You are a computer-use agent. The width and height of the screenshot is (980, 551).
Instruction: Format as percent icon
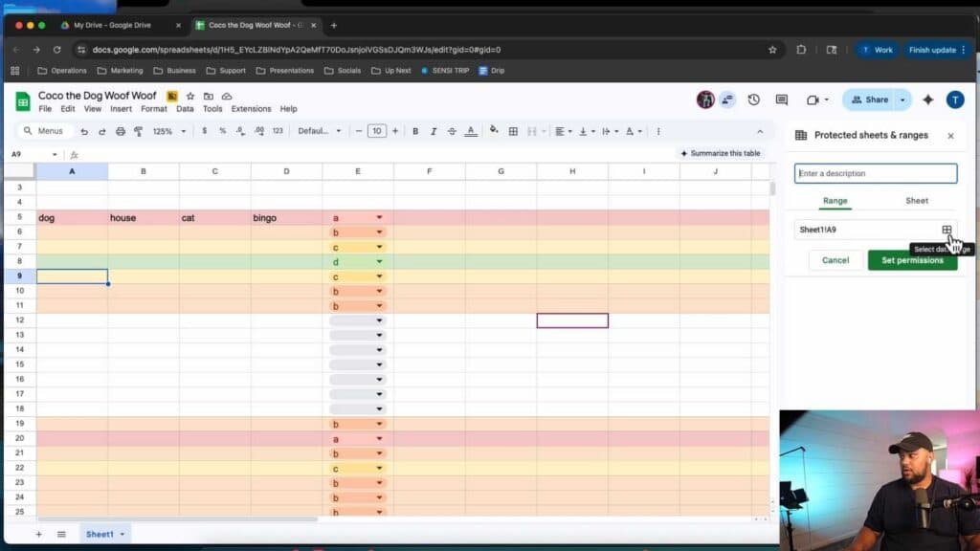click(x=222, y=131)
